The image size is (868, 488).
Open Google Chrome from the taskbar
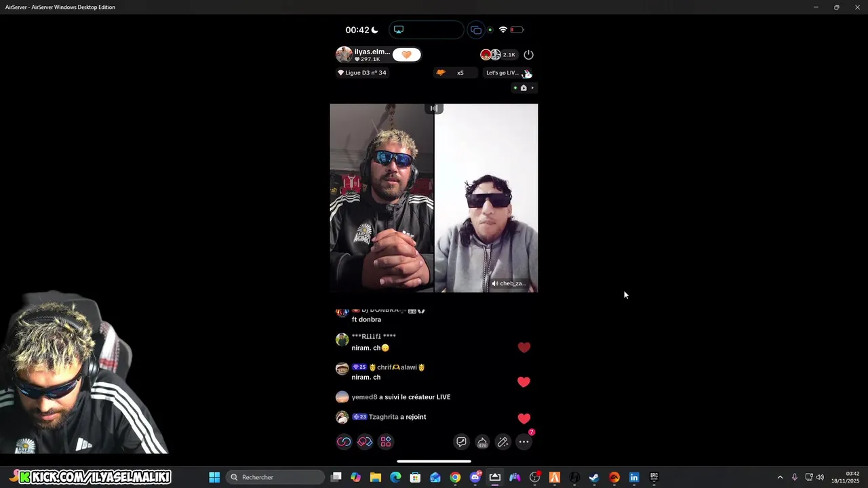[x=455, y=477]
